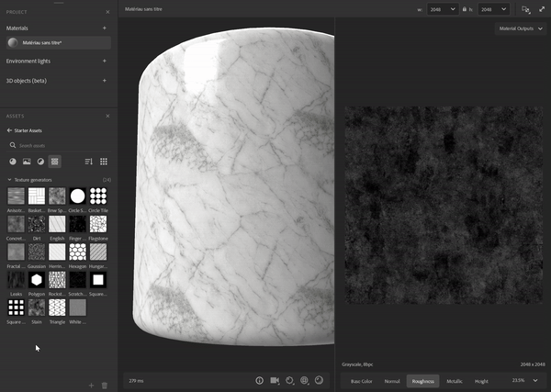Toggle the texture generators asset filter
Viewport: 551px width, 392px height.
54,162
